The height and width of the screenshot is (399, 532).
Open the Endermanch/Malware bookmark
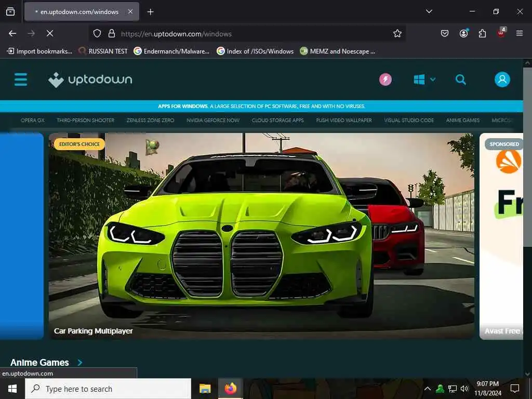tap(171, 51)
